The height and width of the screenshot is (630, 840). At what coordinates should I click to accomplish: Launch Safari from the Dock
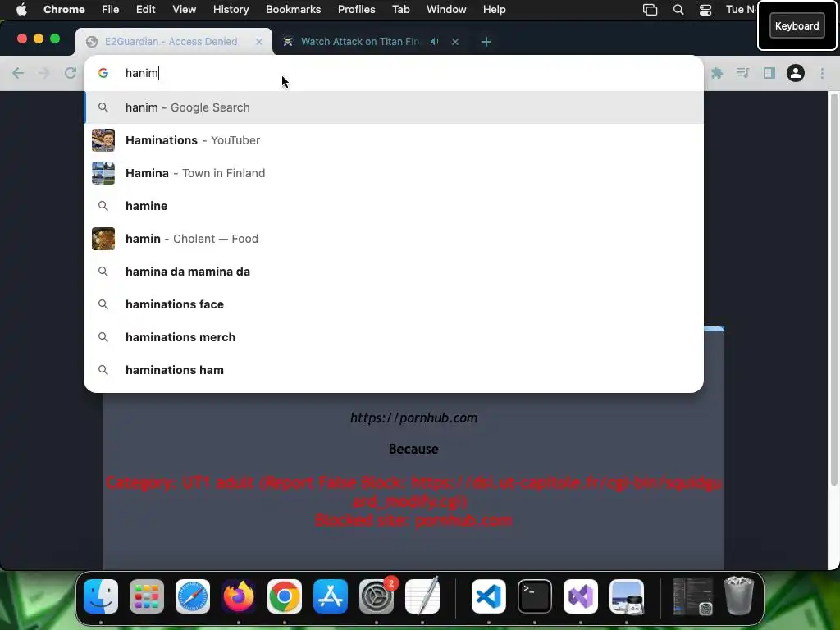193,596
